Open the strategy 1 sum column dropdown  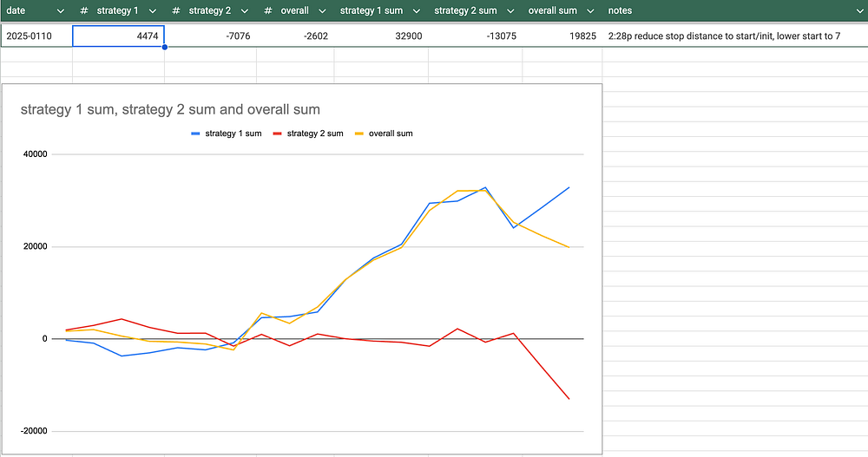(x=417, y=11)
